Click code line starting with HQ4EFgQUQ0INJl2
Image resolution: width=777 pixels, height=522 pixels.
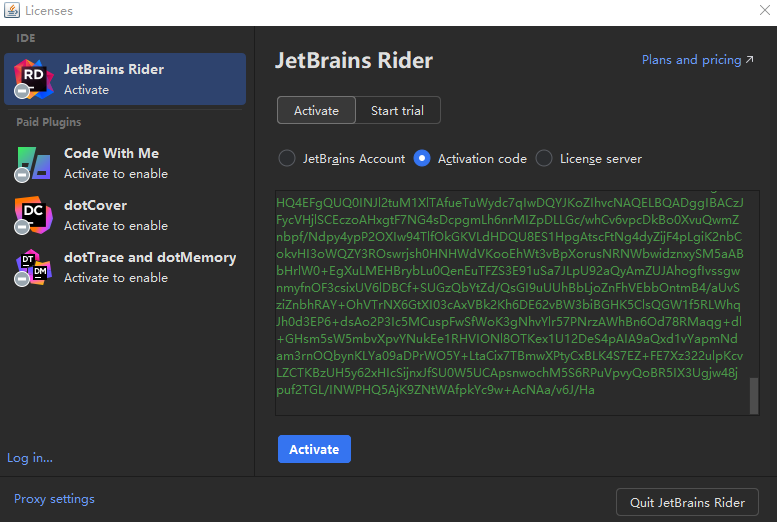tap(510, 203)
